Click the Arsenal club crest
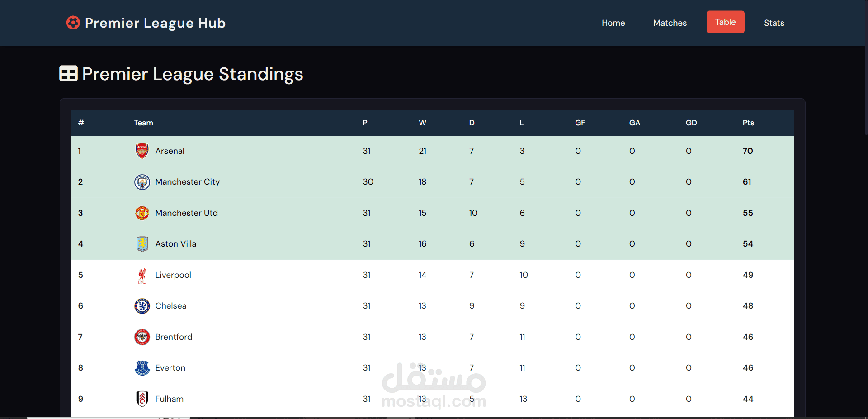The image size is (868, 419). pyautogui.click(x=142, y=151)
